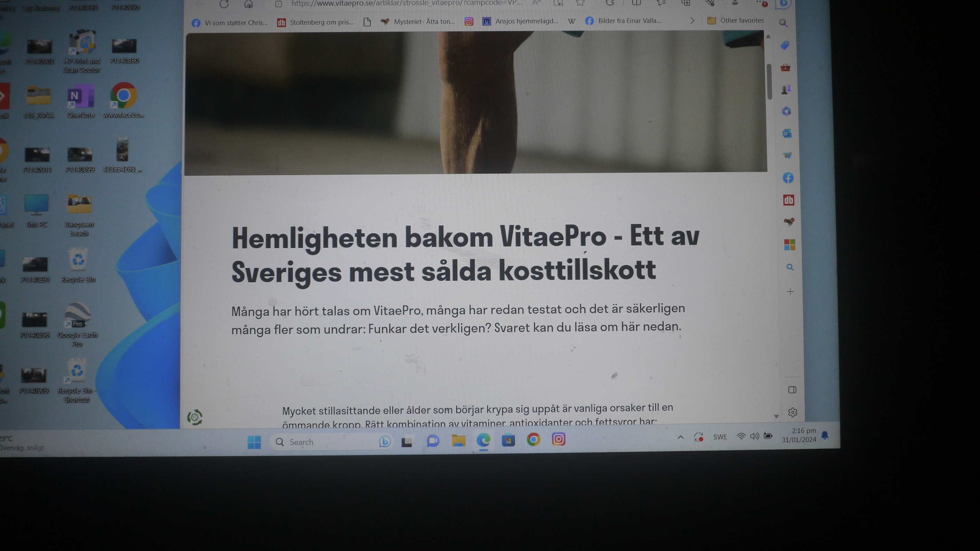Toggle the sidebar visibility panel button
Image resolution: width=980 pixels, height=551 pixels.
[792, 390]
